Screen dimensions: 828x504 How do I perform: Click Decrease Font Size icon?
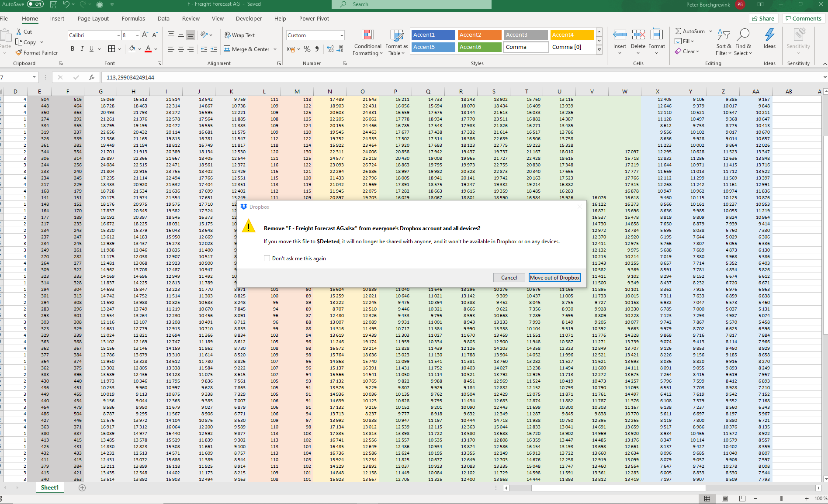tap(155, 35)
